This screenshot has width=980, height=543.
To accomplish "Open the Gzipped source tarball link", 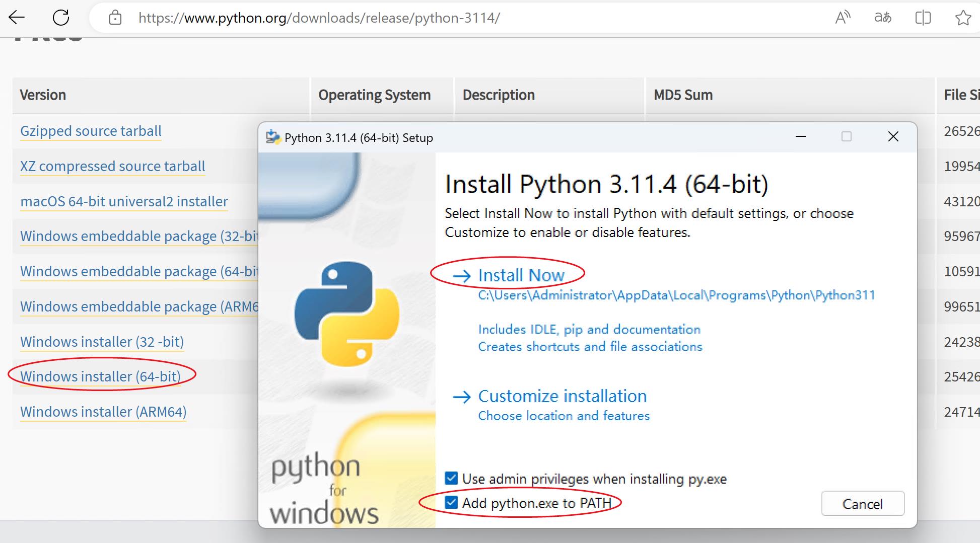I will point(91,131).
